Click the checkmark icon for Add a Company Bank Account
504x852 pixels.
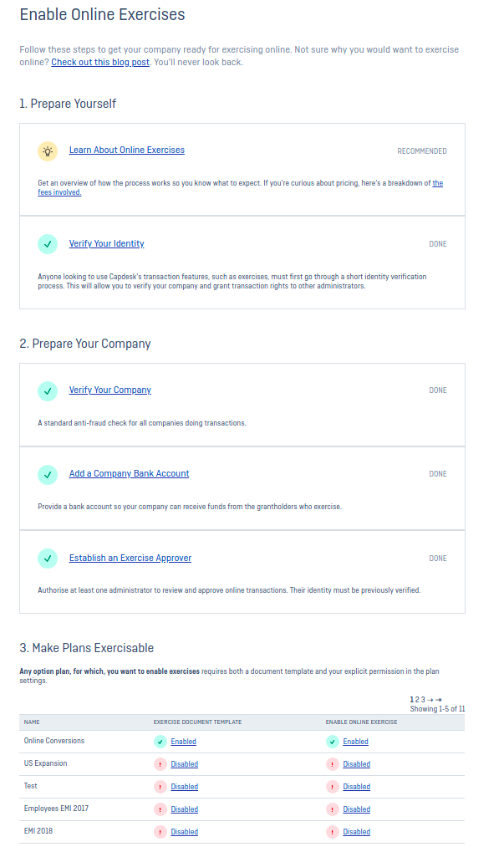tap(48, 474)
